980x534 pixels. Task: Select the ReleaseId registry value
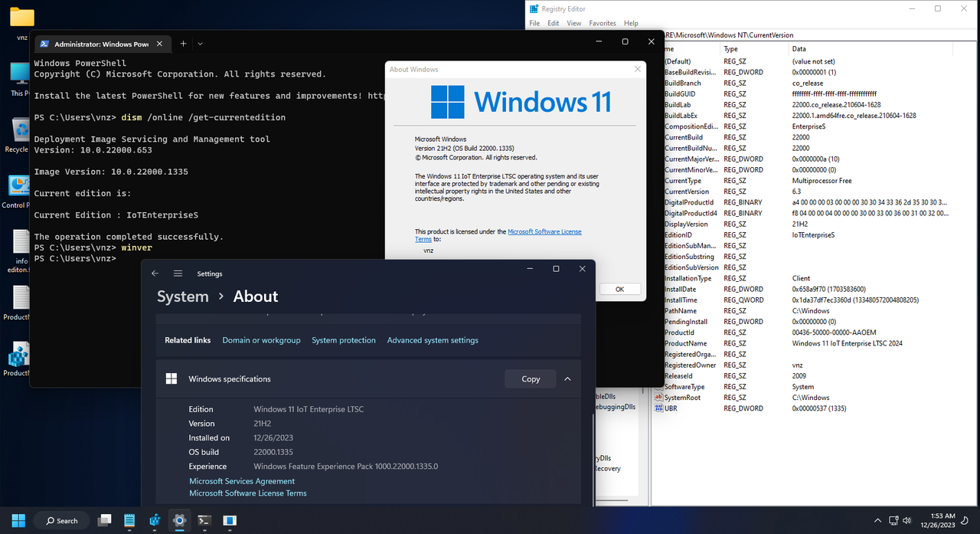tap(678, 376)
